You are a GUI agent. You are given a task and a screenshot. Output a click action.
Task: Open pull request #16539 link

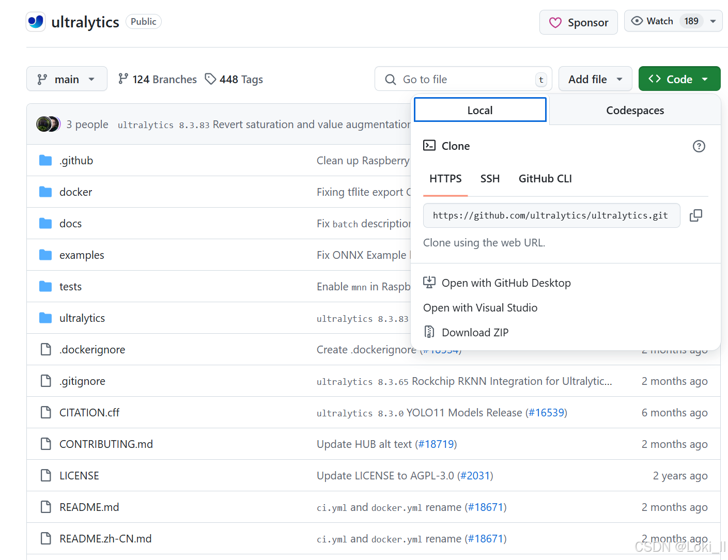pos(546,413)
